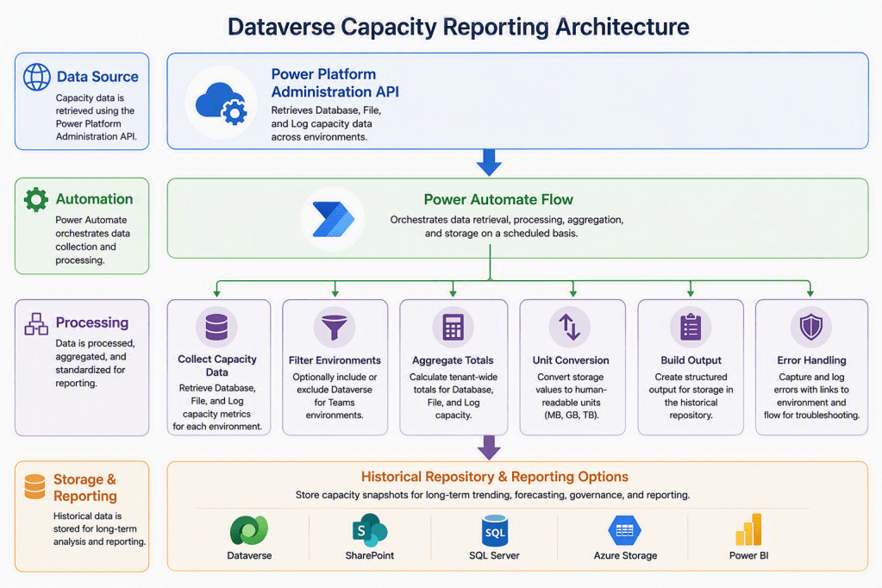Click the Automation heading
Screen dimensions: 882x588
[x=94, y=199]
